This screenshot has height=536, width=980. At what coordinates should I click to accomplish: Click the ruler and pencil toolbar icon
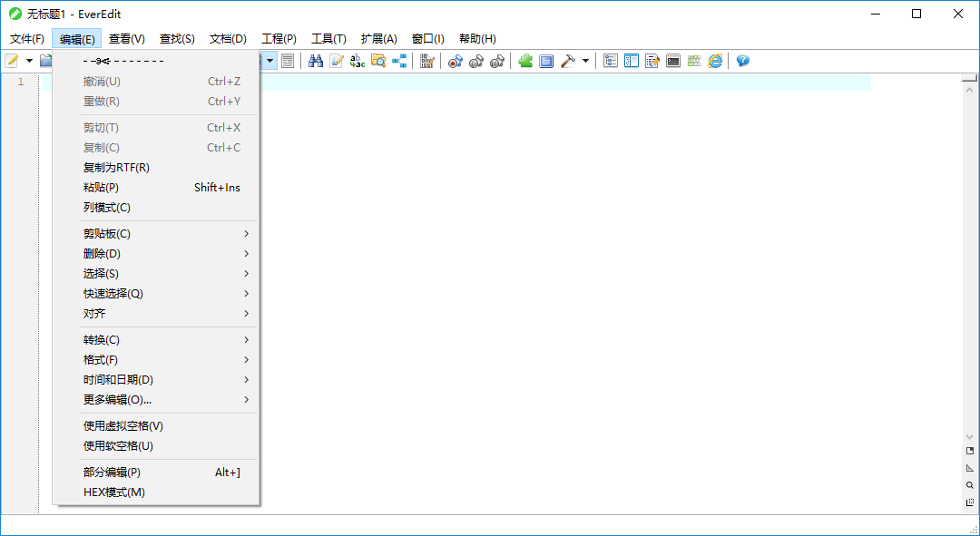pos(427,61)
